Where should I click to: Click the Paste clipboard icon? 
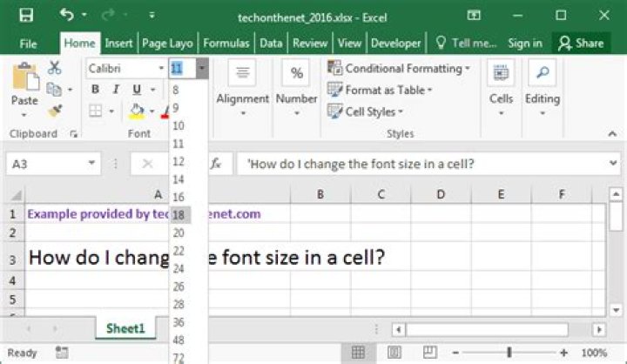pos(25,77)
